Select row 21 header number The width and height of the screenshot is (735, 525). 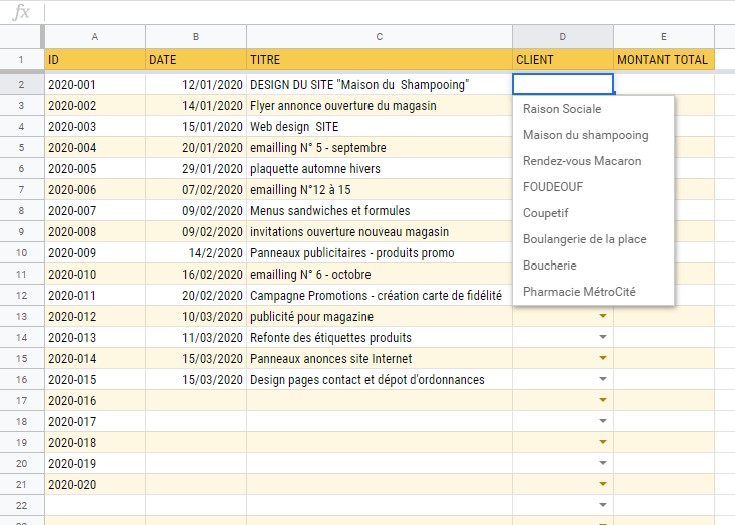coord(21,484)
